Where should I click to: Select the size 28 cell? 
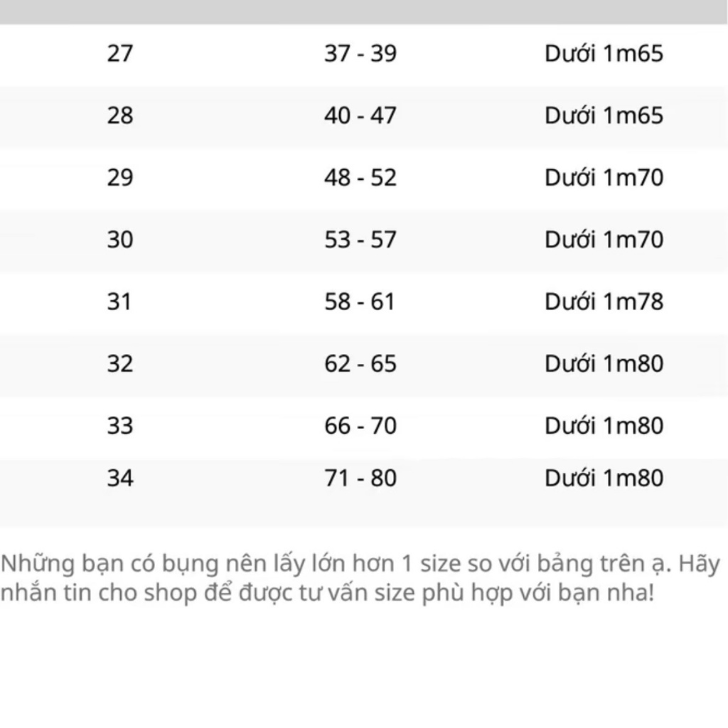click(x=119, y=115)
